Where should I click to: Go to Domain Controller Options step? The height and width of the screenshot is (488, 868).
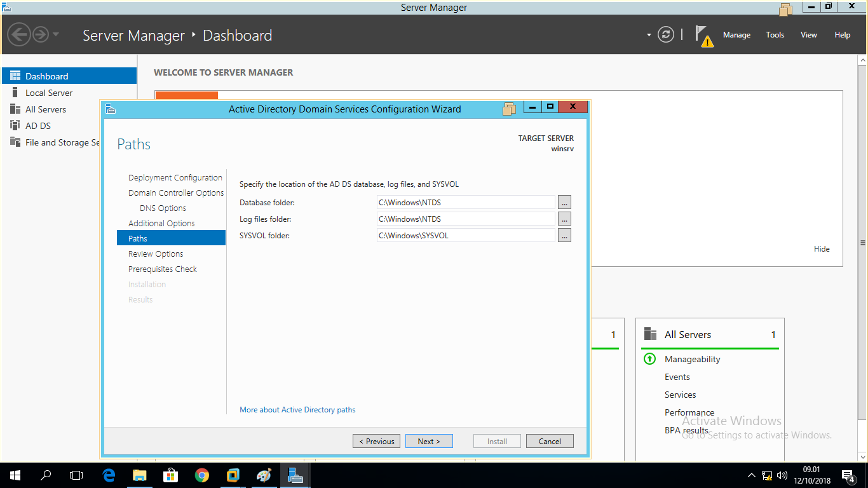176,193
